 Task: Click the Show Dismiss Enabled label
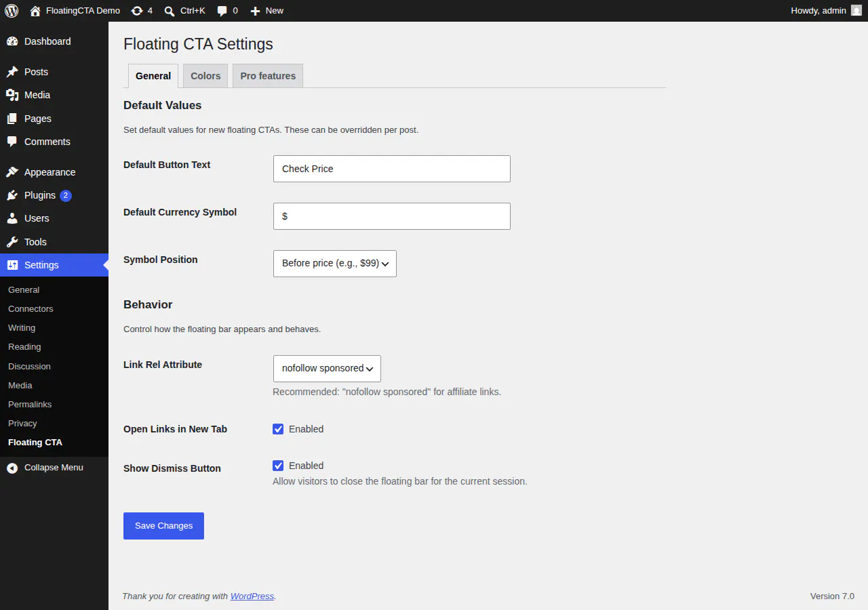pos(307,466)
